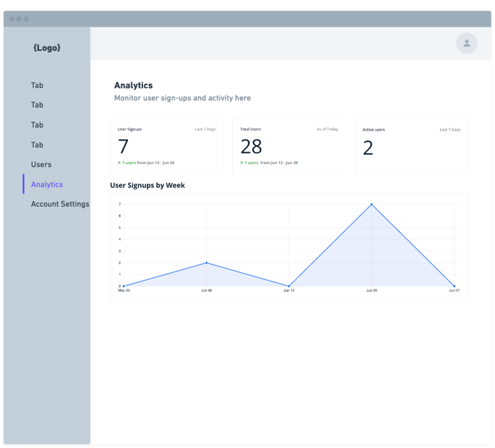The height and width of the screenshot is (448, 495).
Task: Go to the Users page
Action: tap(41, 165)
